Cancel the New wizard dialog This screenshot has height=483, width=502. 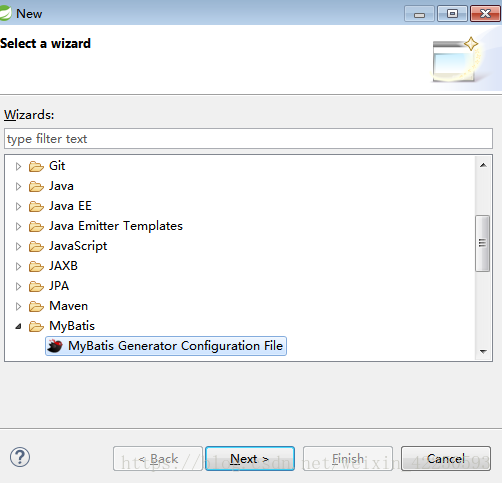[x=446, y=459]
